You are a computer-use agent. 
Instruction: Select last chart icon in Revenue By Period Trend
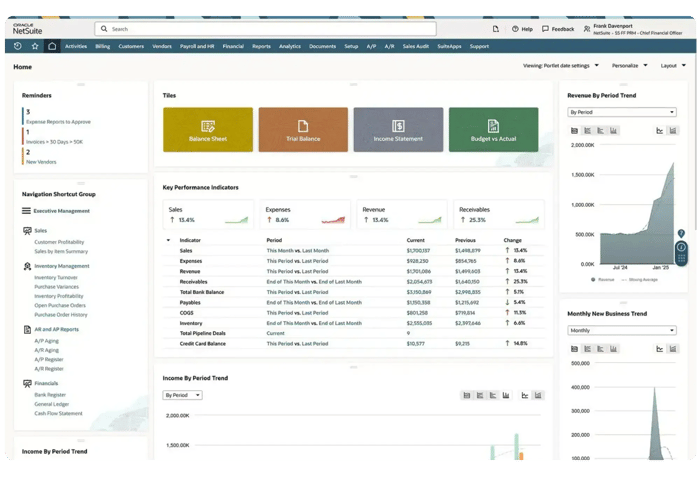pos(673,130)
